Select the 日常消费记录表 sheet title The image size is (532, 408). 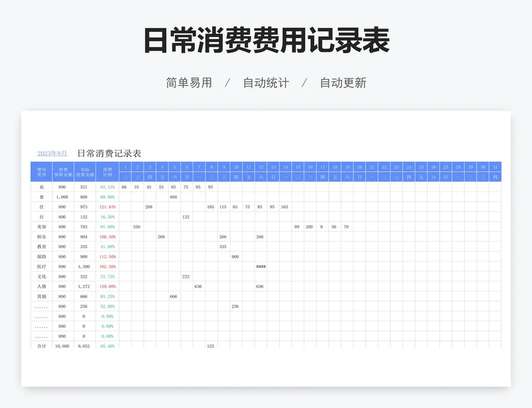[x=109, y=153]
